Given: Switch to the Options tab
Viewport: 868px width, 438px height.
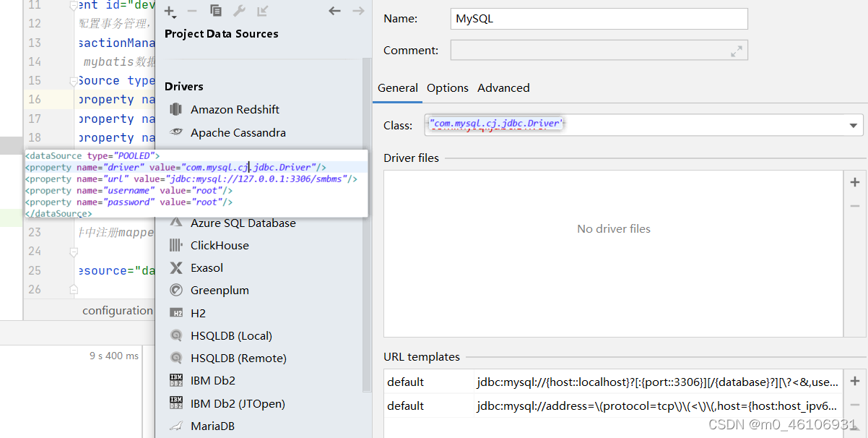Looking at the screenshot, I should (447, 87).
